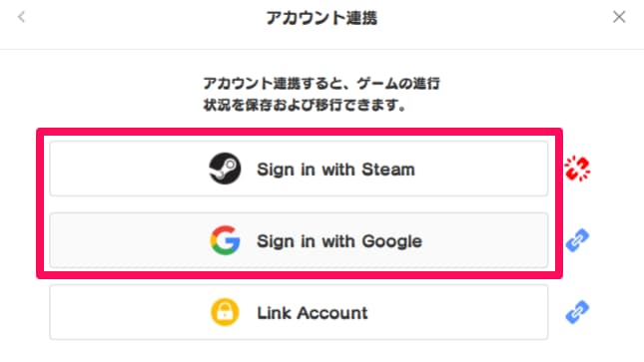Viewport: 644px width, 362px height.
Task: Click the Google G logo
Action: 225,240
